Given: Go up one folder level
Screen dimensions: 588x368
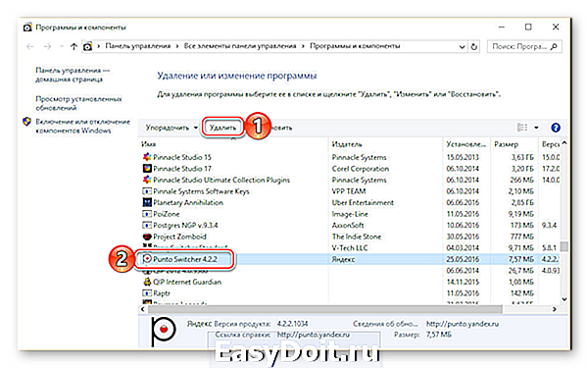Looking at the screenshot, I should 73,46.
